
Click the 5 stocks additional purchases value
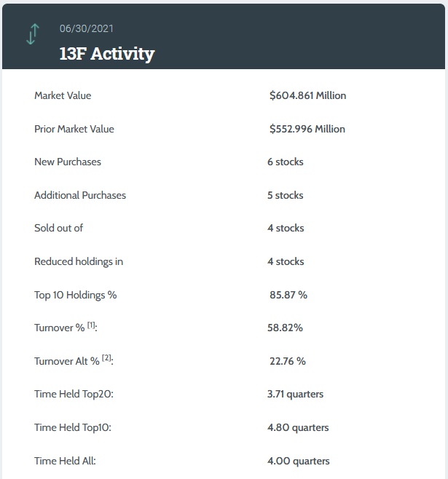coord(286,195)
